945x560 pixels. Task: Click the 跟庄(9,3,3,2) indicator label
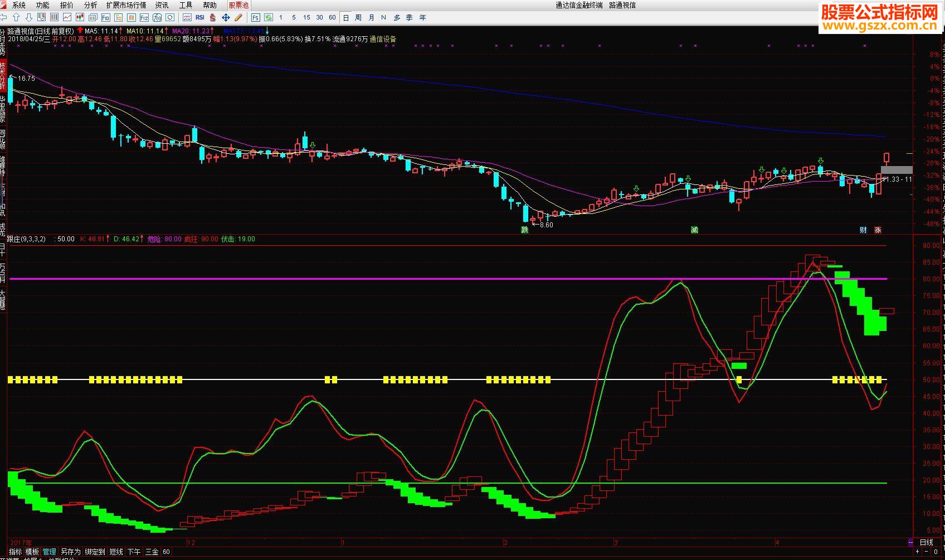click(x=27, y=238)
